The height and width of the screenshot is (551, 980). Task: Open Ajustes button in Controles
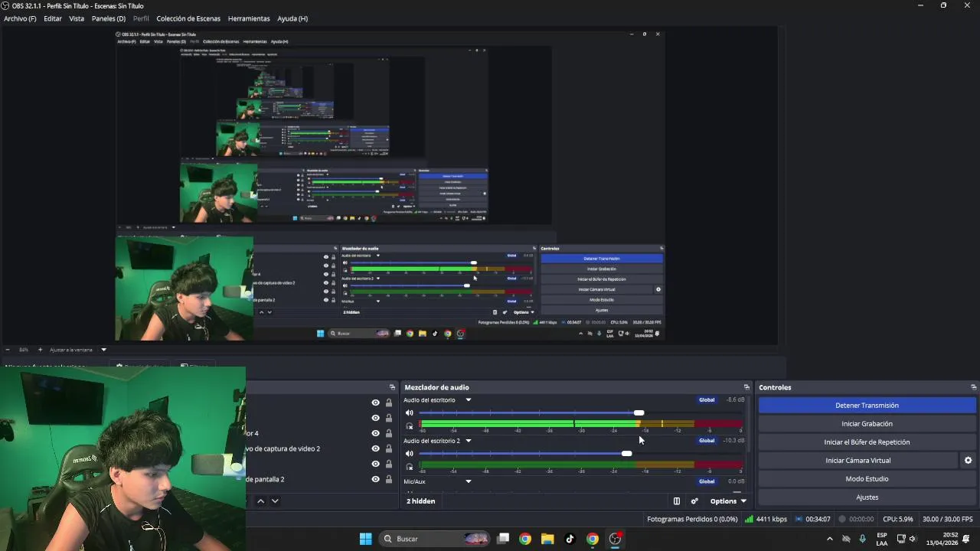pos(867,497)
